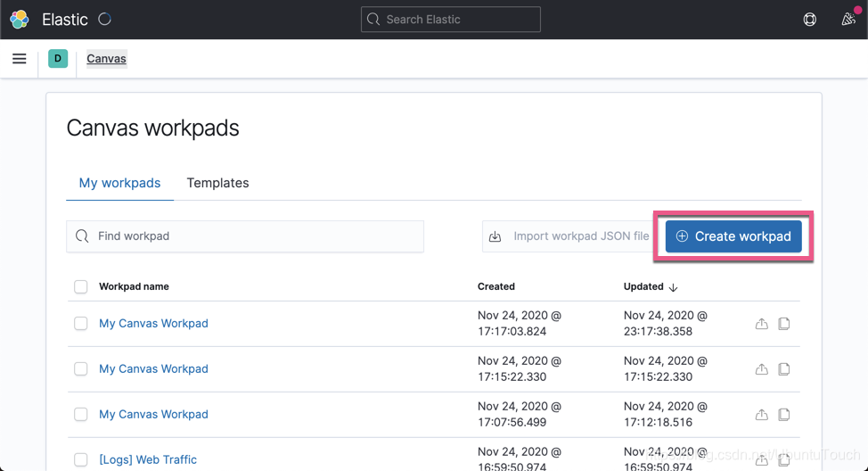
Task: Click the import icon beside Import workpad JSON file
Action: tap(495, 236)
